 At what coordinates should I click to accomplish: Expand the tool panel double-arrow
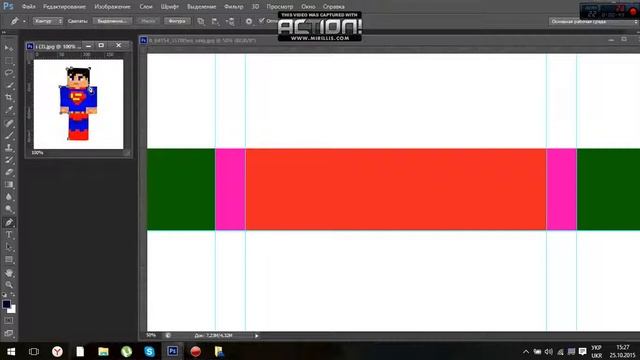[4, 32]
